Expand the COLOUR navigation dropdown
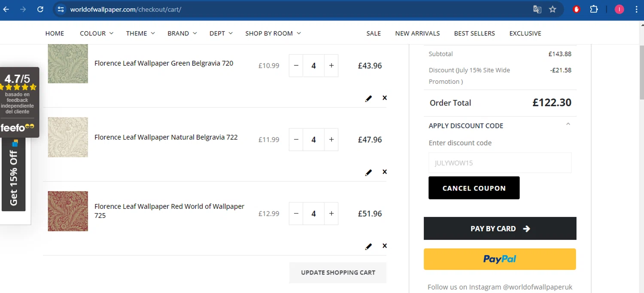 (x=97, y=34)
